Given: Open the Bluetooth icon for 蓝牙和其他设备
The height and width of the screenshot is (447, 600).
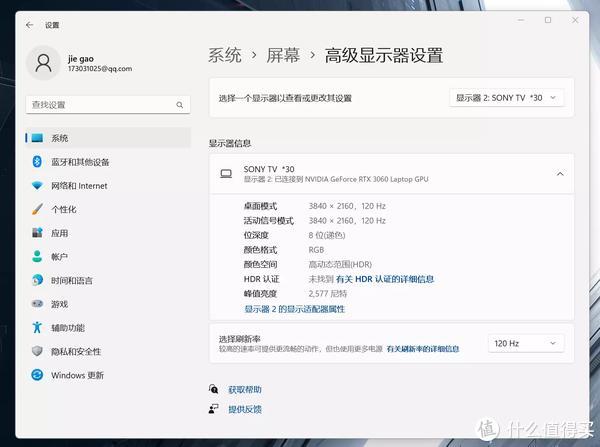Looking at the screenshot, I should pos(37,162).
